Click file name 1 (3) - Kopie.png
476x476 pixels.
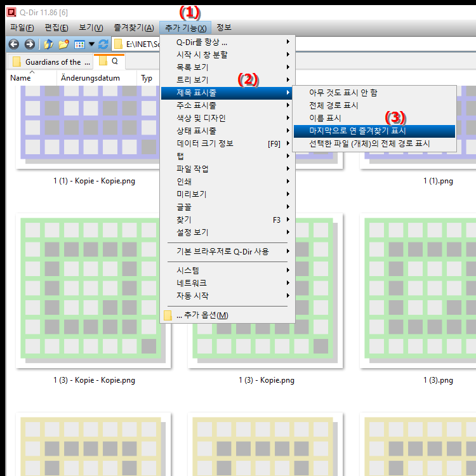coord(266,380)
